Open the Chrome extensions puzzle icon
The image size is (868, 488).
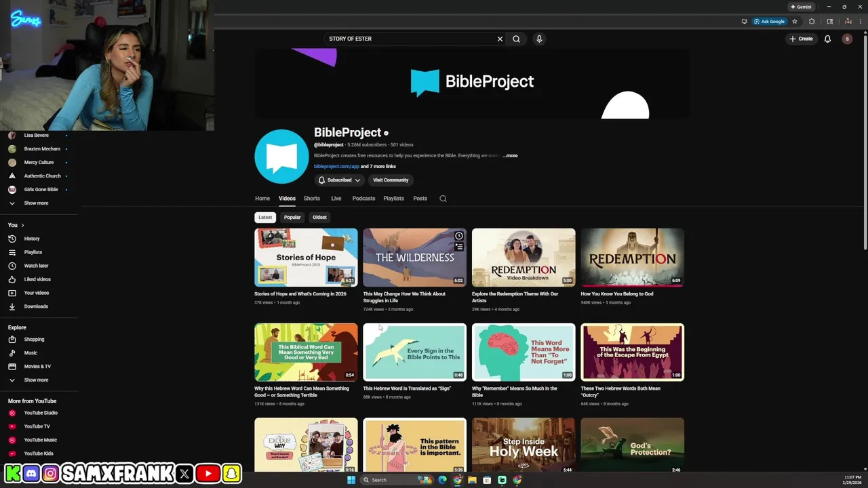(812, 21)
